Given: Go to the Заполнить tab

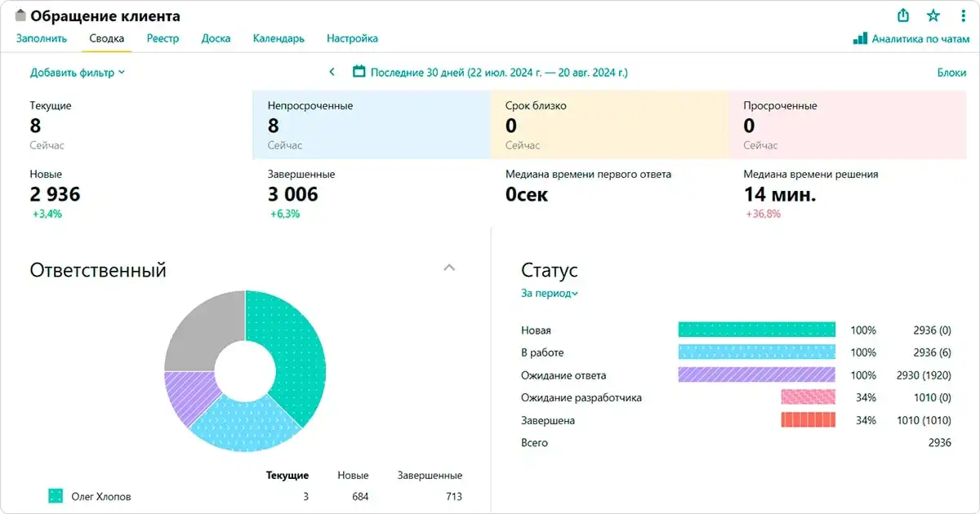Looking at the screenshot, I should 42,38.
